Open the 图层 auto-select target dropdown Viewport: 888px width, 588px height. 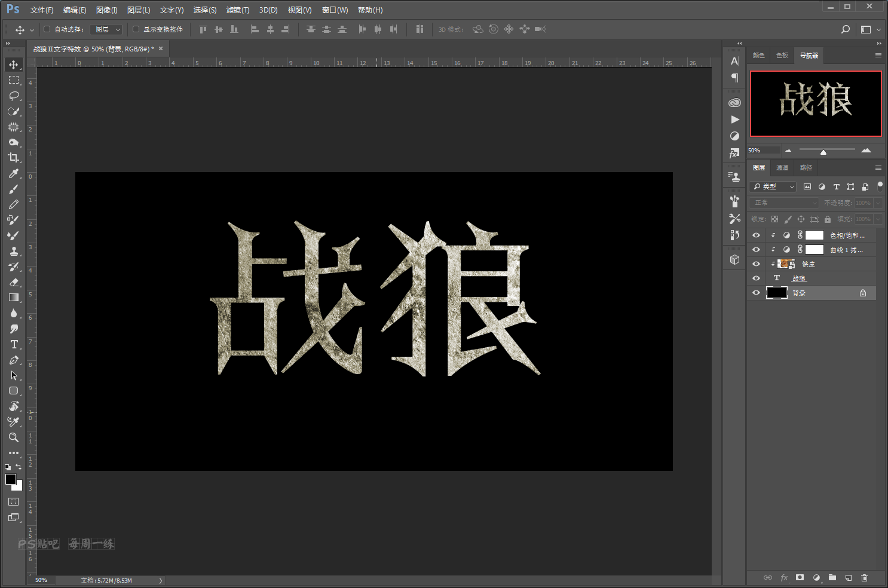pos(106,29)
